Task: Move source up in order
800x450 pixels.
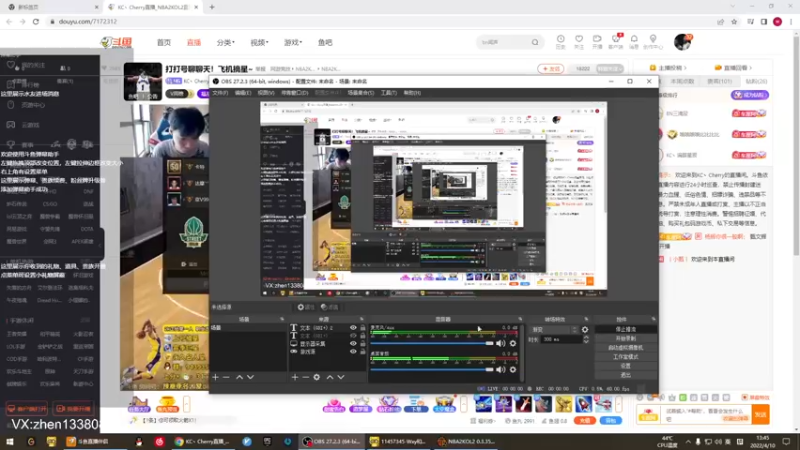Action: point(330,377)
